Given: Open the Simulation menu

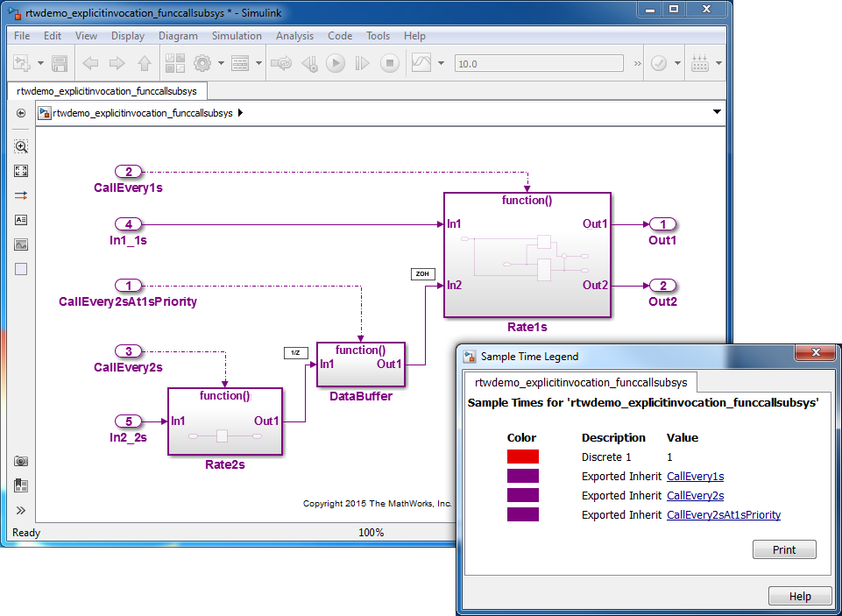Looking at the screenshot, I should [237, 36].
